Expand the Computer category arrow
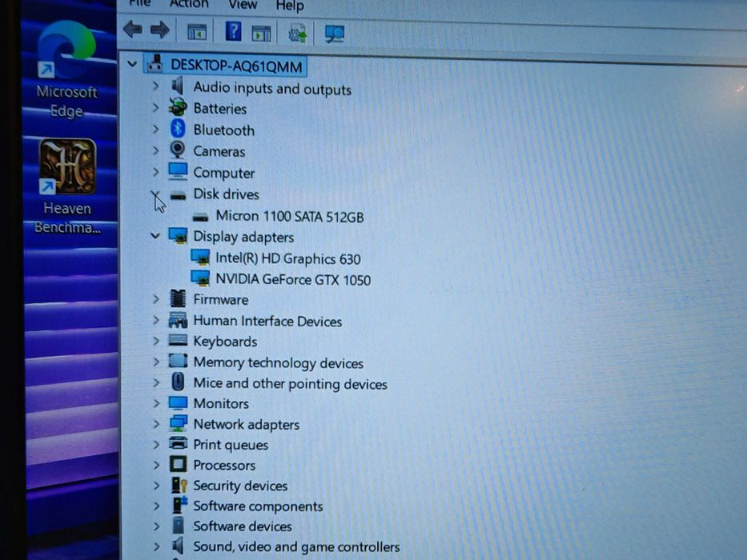Image resolution: width=747 pixels, height=560 pixels. tap(155, 171)
